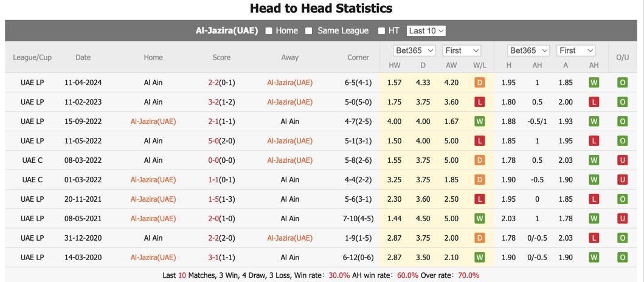Viewport: 644px width, 282px height.
Task: Click red U badge for 08-05-2021 match
Action: 623,218
